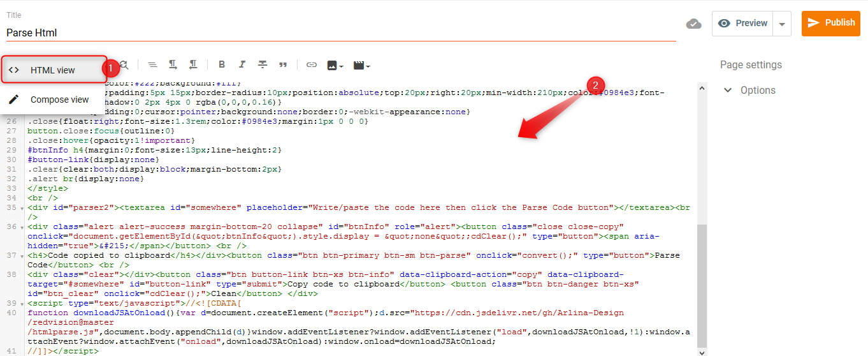Image resolution: width=868 pixels, height=356 pixels.
Task: Set left-to-right text direction
Action: 173,64
